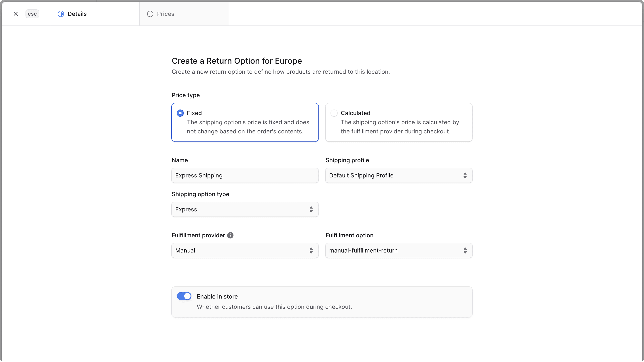Click the chevron on the Shipping option type select
644x362 pixels.
[x=311, y=209]
